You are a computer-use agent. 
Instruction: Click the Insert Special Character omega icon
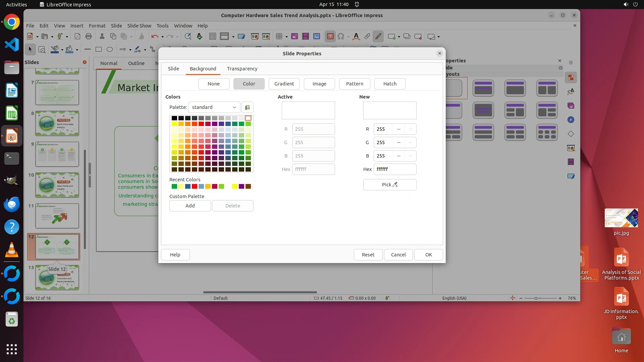click(x=341, y=37)
